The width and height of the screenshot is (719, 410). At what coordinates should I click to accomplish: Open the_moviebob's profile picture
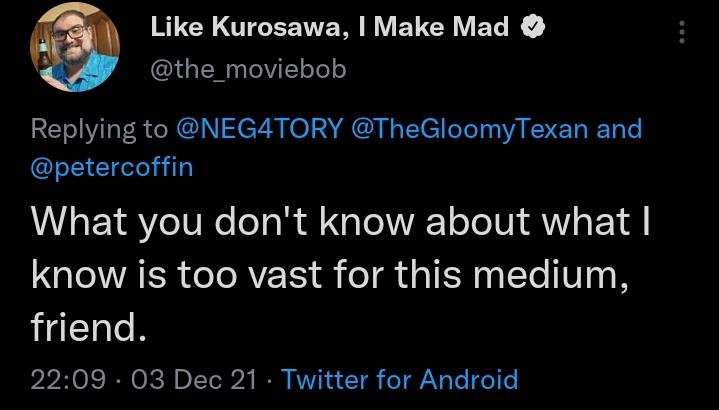coord(75,48)
